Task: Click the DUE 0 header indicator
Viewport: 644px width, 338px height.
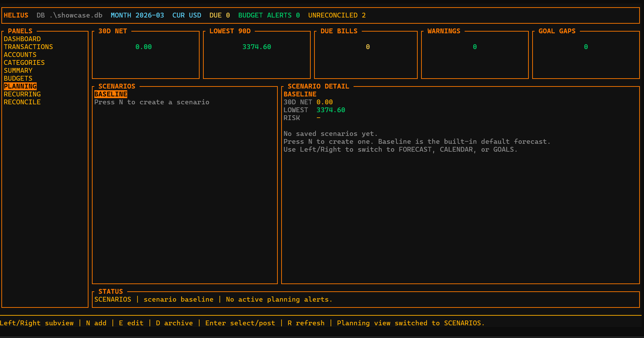Action: [220, 15]
